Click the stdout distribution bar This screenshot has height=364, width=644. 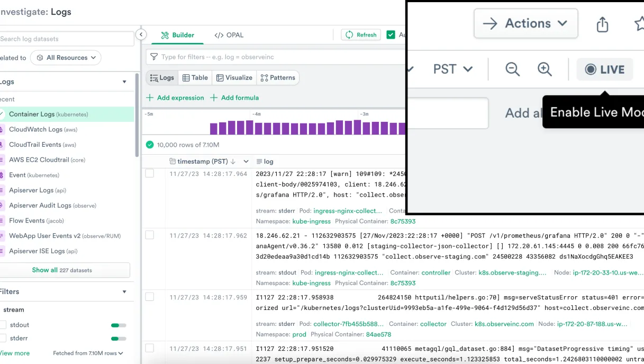click(119, 325)
